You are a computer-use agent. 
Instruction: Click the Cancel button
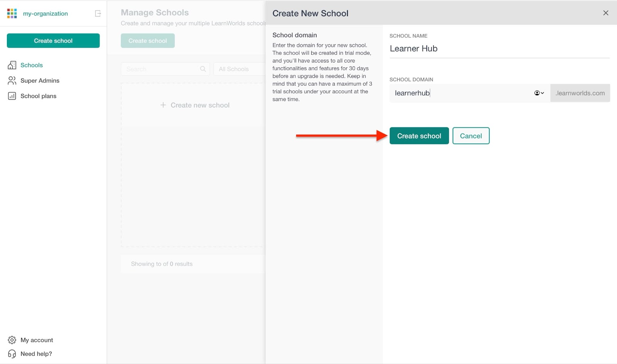pos(471,136)
